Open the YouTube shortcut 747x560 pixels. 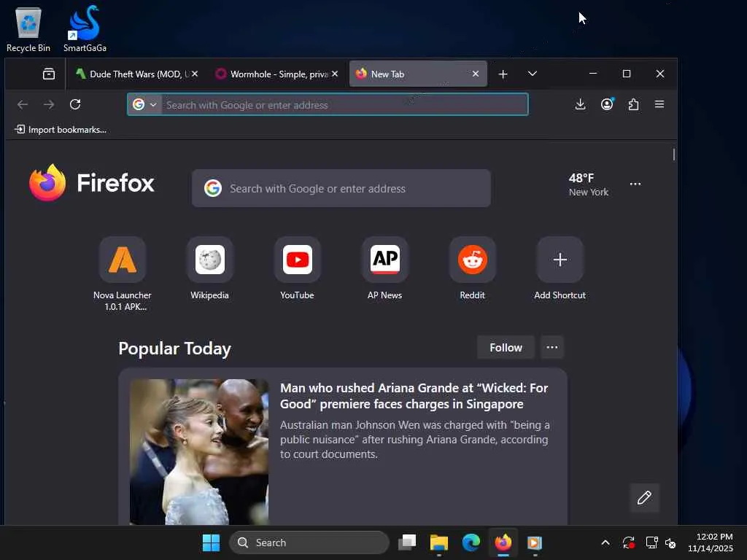pyautogui.click(x=298, y=269)
